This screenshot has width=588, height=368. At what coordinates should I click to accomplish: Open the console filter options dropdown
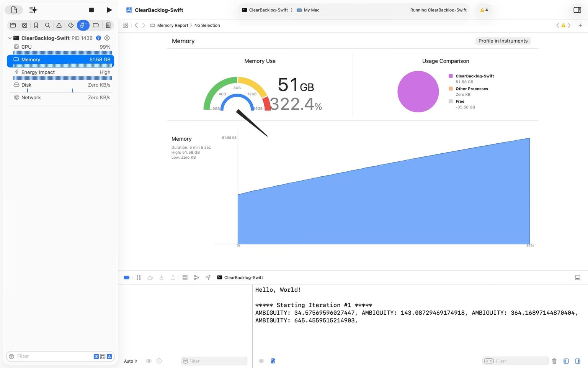pos(489,361)
